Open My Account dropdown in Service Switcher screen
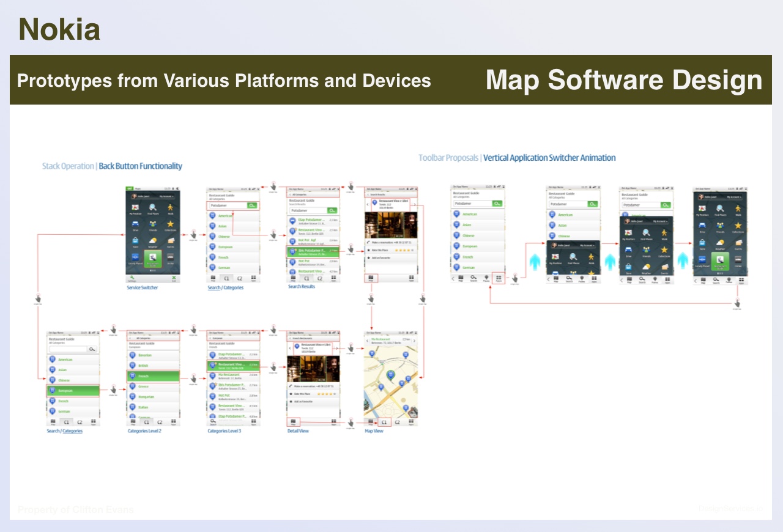 (166, 196)
